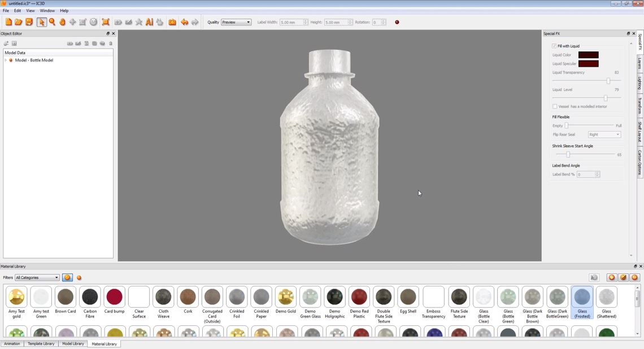Remove material with minus icon
This screenshot has height=349, width=644.
634,277
